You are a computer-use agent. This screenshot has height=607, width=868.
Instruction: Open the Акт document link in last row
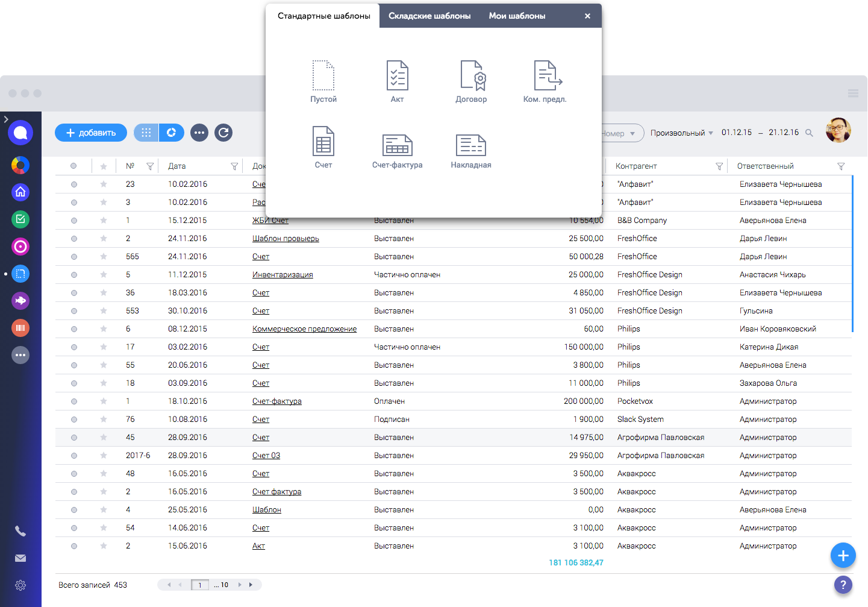point(258,546)
